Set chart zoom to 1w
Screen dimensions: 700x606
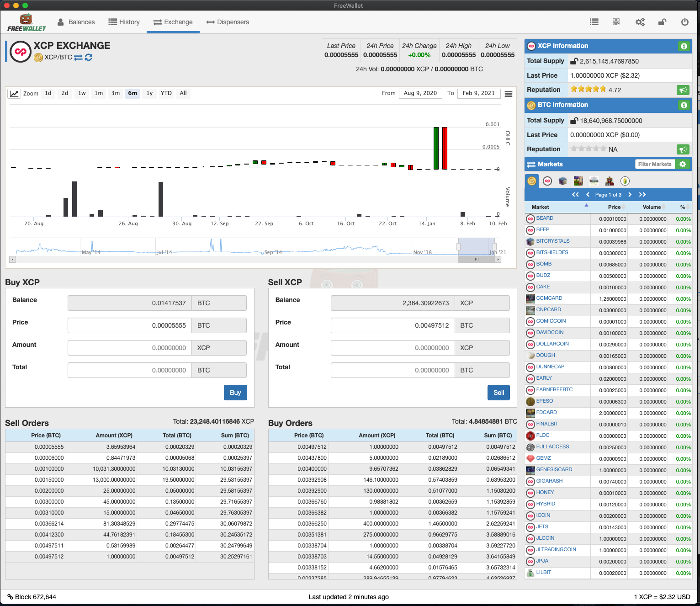pyautogui.click(x=82, y=93)
